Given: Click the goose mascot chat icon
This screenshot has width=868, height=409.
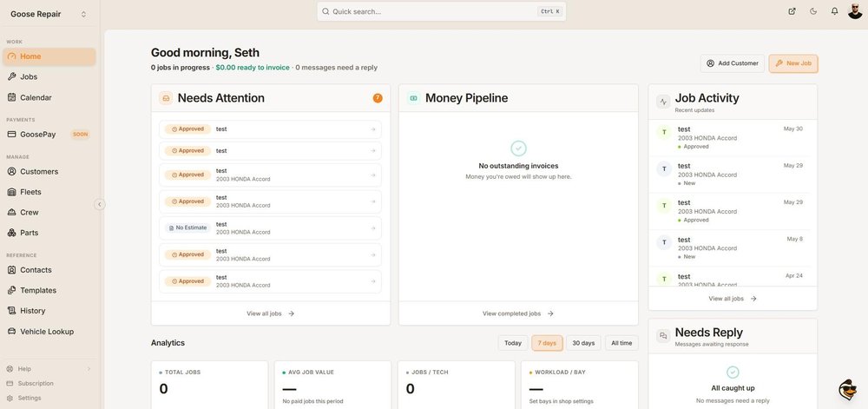Looking at the screenshot, I should [x=847, y=390].
